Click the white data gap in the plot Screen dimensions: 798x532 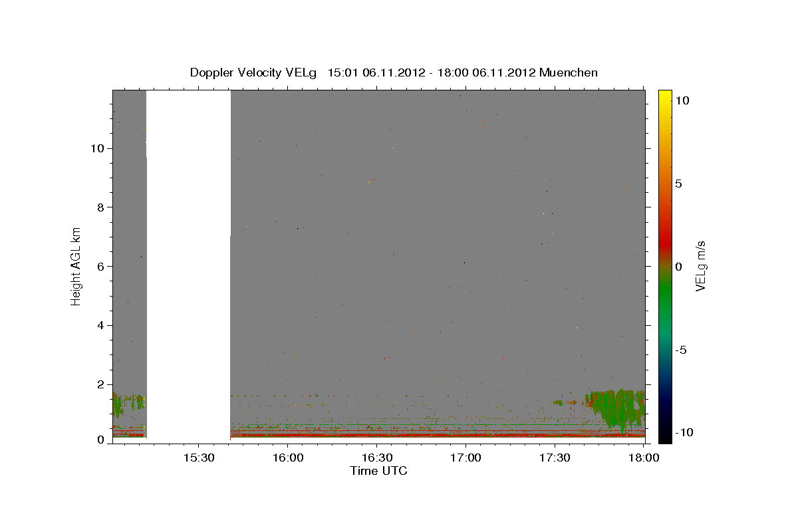(188, 266)
